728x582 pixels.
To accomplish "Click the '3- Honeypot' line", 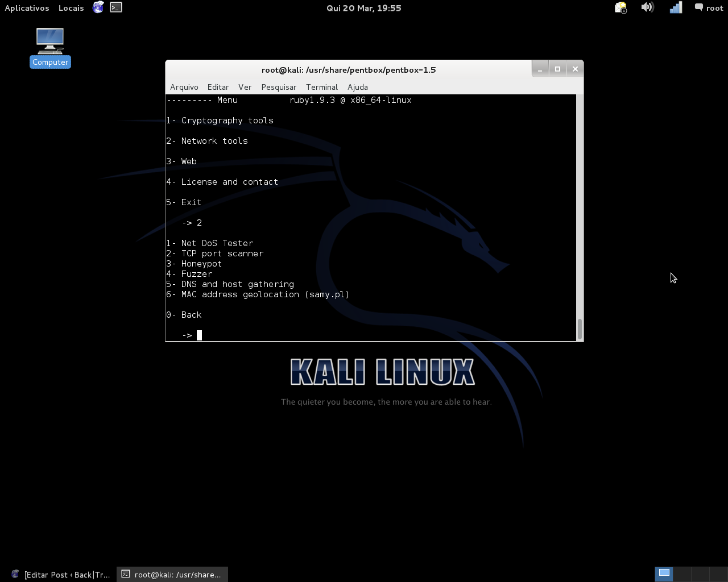I will tap(194, 264).
